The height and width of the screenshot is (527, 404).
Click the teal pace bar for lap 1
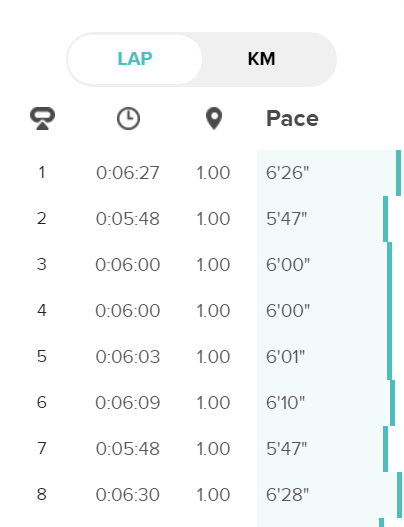(399, 173)
